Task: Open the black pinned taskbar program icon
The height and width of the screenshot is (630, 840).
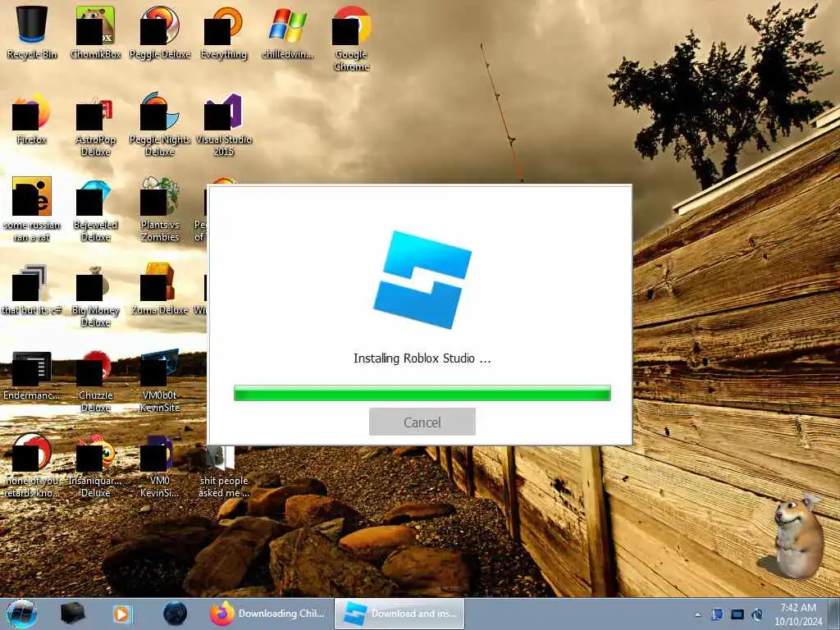Action: (x=72, y=614)
